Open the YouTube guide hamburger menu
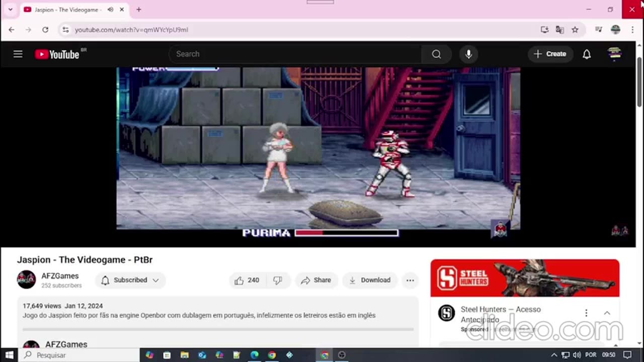This screenshot has width=644, height=362. [18, 54]
